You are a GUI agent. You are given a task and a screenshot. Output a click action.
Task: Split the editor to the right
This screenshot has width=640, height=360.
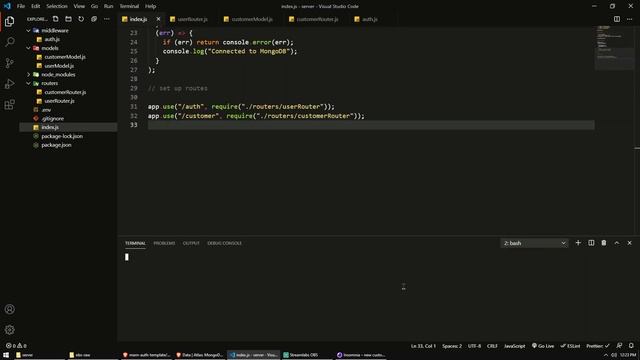click(x=617, y=19)
